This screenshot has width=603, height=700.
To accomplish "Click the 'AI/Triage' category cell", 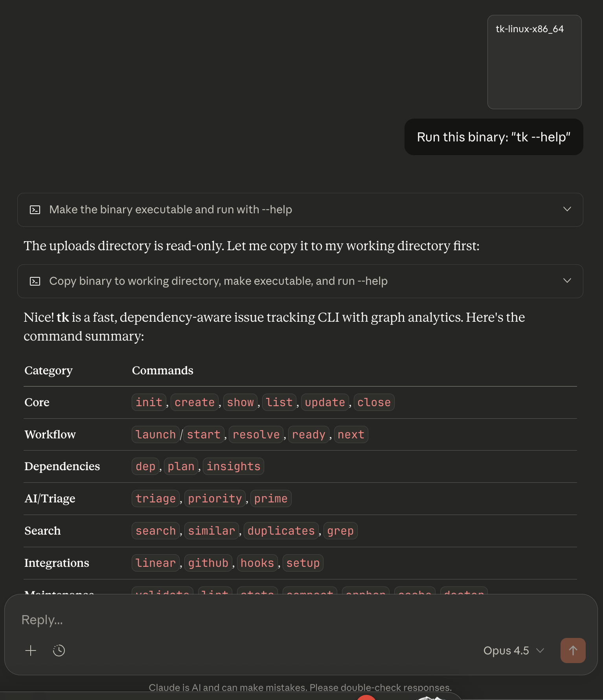I will coord(50,498).
